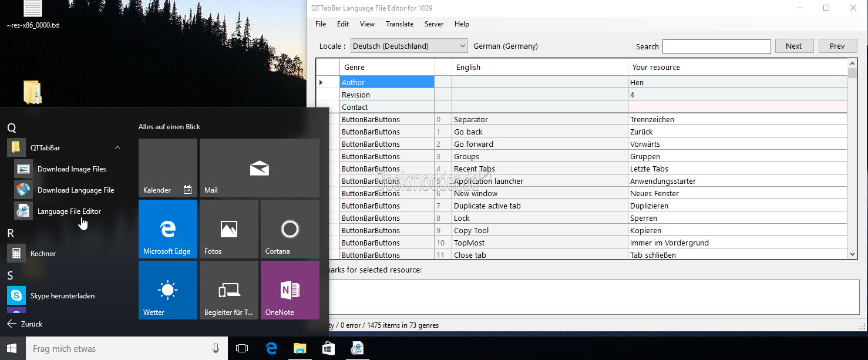Select the 'Anwendungsstarter' resource cell
The width and height of the screenshot is (868, 360).
(738, 181)
